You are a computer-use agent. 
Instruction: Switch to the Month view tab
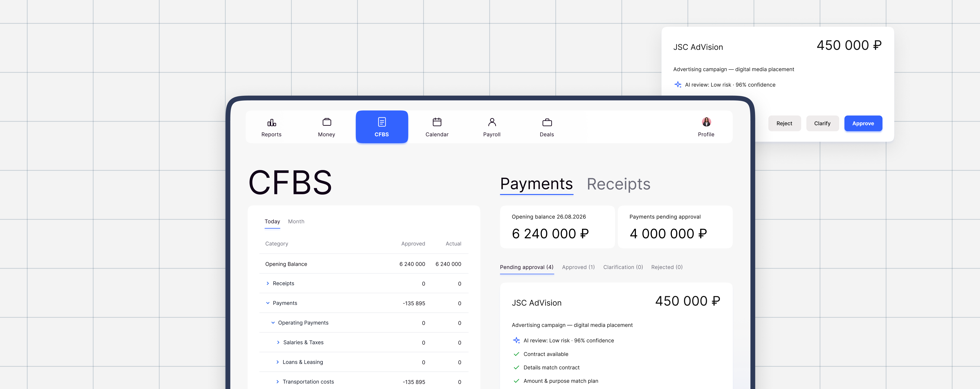[x=296, y=221]
